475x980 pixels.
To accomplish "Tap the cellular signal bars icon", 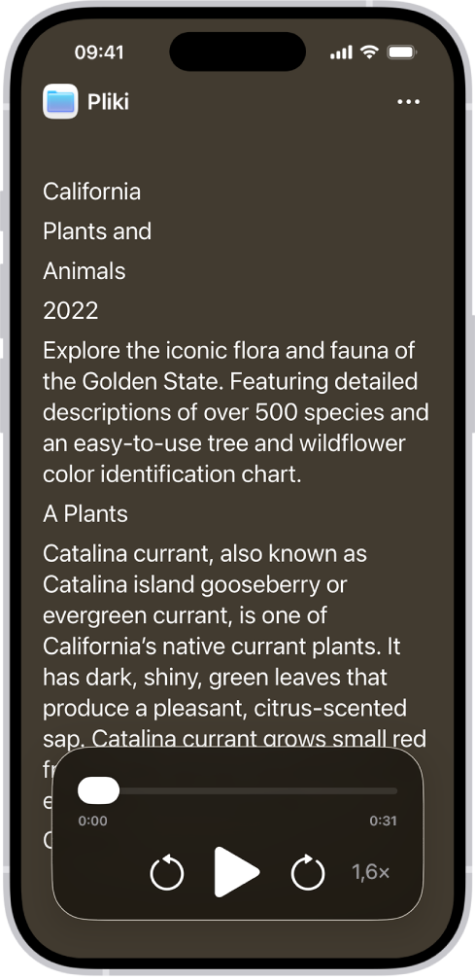I will pyautogui.click(x=341, y=53).
